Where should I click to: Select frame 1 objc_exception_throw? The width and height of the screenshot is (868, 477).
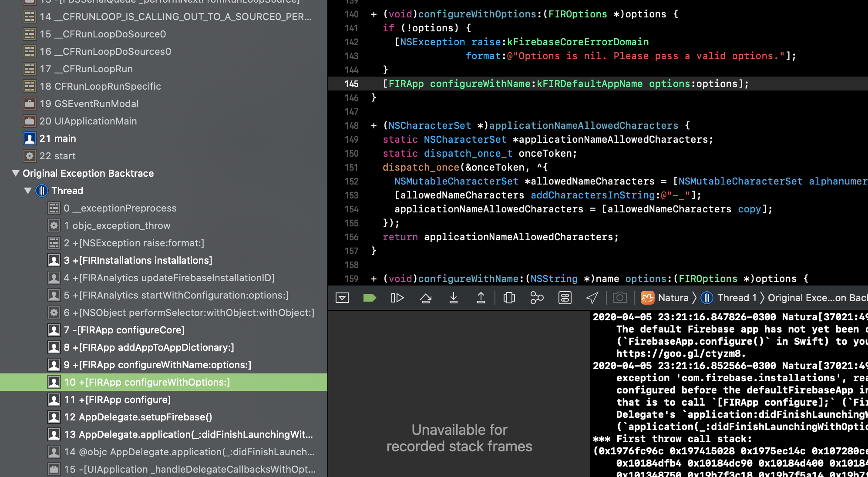point(164,225)
